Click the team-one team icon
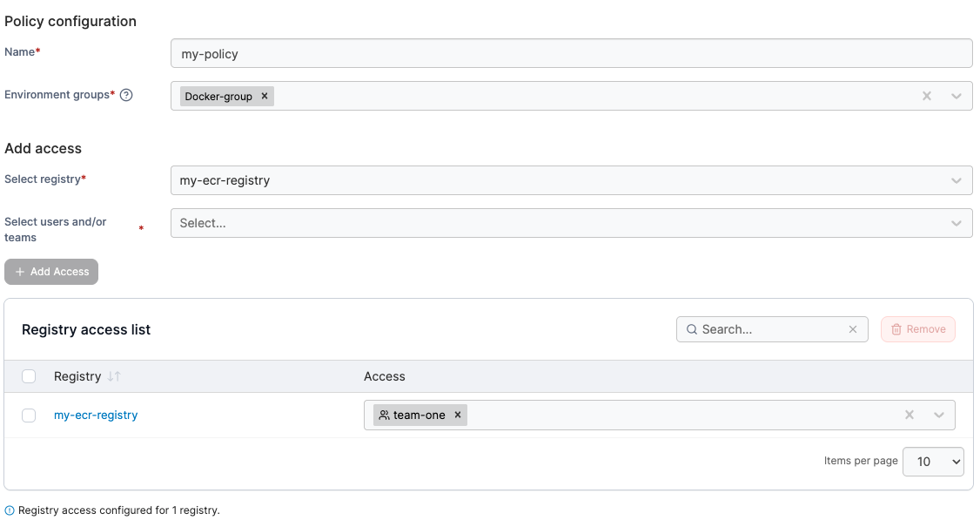The image size is (980, 527). [x=384, y=416]
